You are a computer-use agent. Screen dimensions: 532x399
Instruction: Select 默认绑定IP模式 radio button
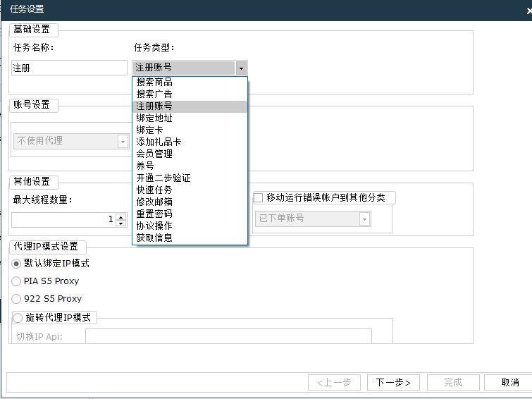(x=16, y=264)
